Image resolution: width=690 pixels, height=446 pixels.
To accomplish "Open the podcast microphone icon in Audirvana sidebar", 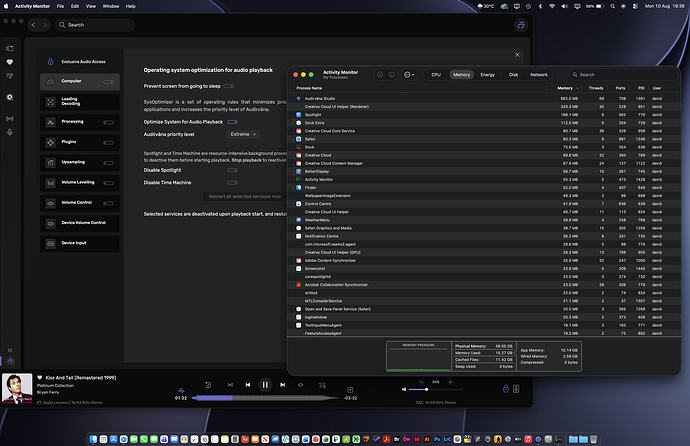I will tap(10, 132).
